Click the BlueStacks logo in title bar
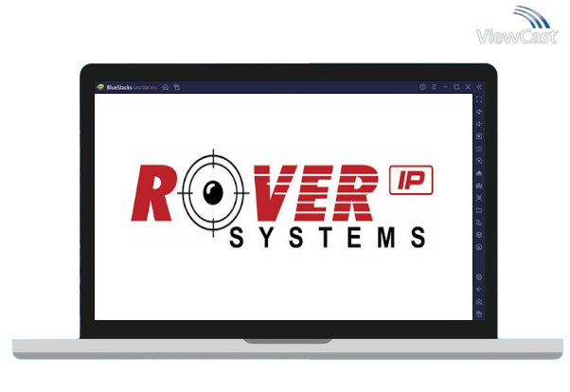 (100, 87)
